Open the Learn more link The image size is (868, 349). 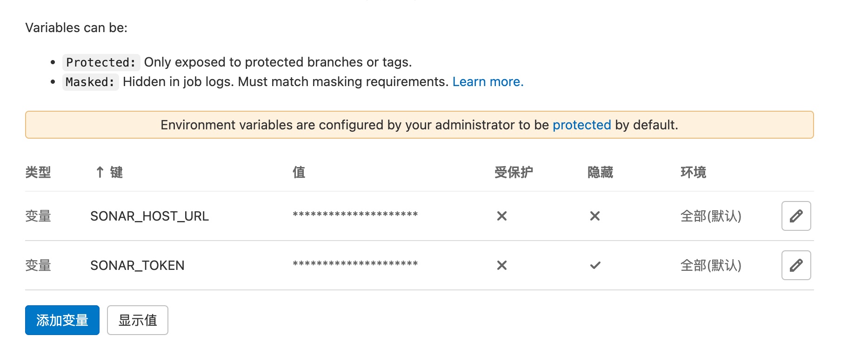[487, 82]
